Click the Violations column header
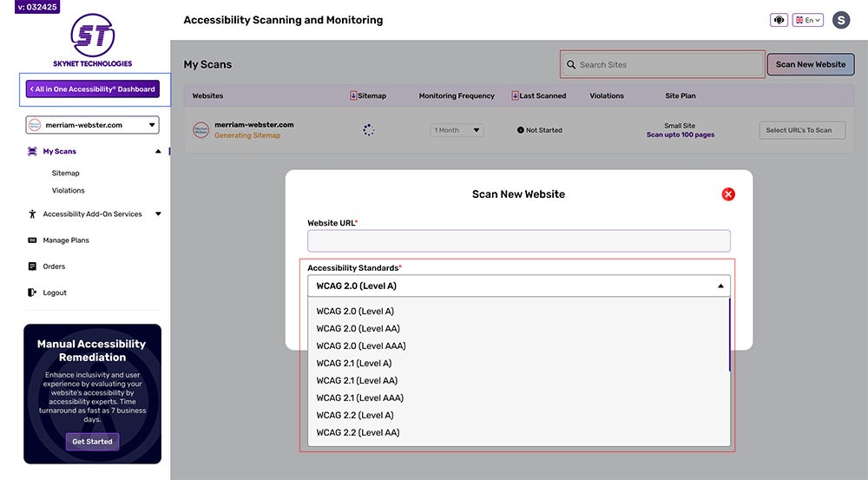Image resolution: width=868 pixels, height=480 pixels. (607, 95)
